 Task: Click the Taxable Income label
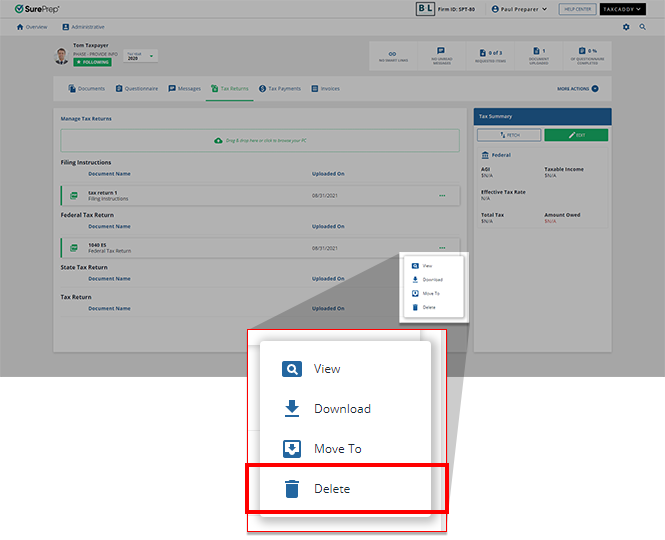coord(564,169)
